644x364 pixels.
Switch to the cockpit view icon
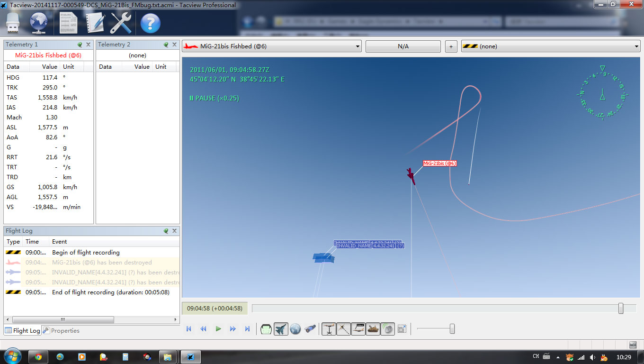pos(266,329)
